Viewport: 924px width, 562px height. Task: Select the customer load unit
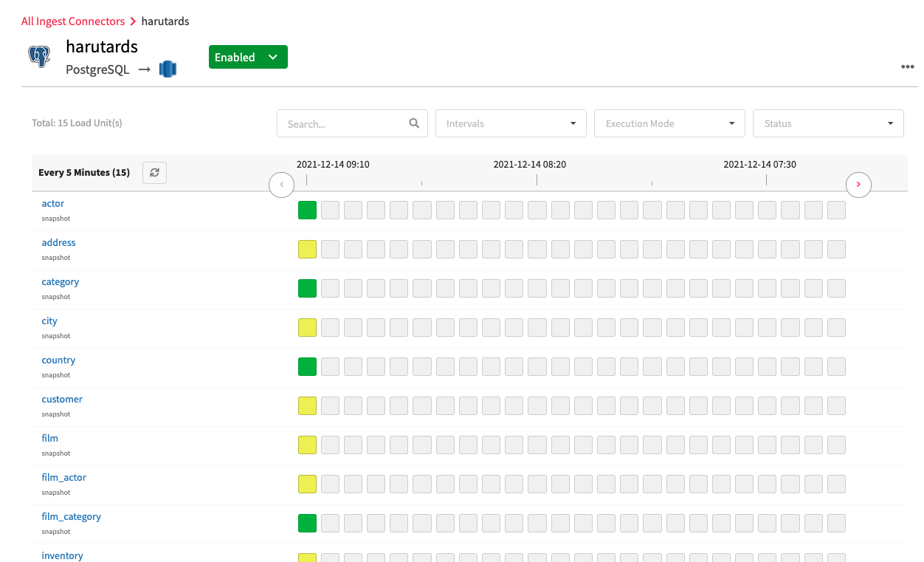[62, 400]
